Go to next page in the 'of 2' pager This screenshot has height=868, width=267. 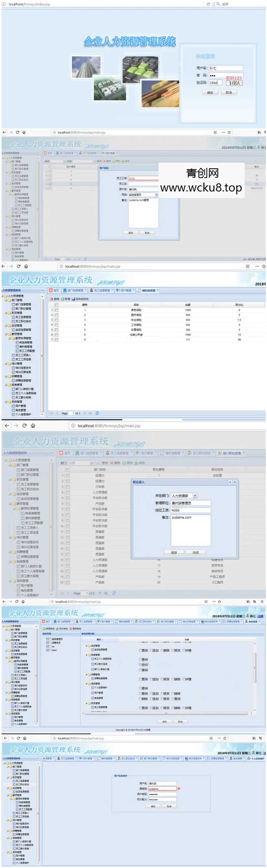click(x=100, y=593)
